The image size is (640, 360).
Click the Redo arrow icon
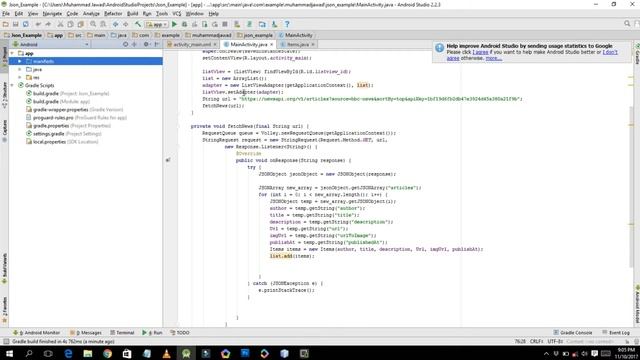48,24
